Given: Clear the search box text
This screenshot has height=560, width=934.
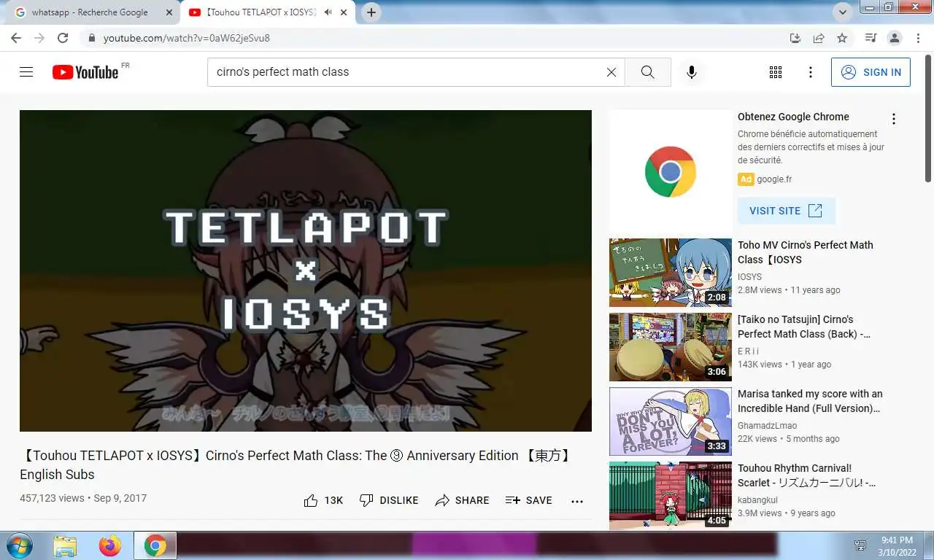Looking at the screenshot, I should 611,72.
